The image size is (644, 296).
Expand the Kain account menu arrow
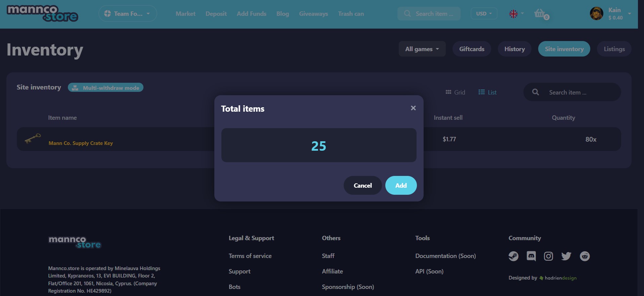pyautogui.click(x=629, y=14)
